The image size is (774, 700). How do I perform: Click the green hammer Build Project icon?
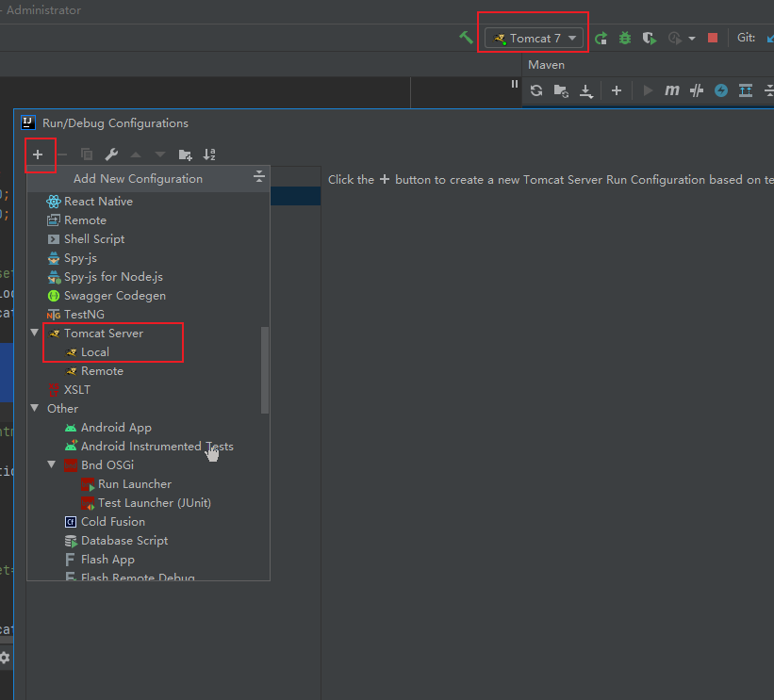click(x=466, y=38)
